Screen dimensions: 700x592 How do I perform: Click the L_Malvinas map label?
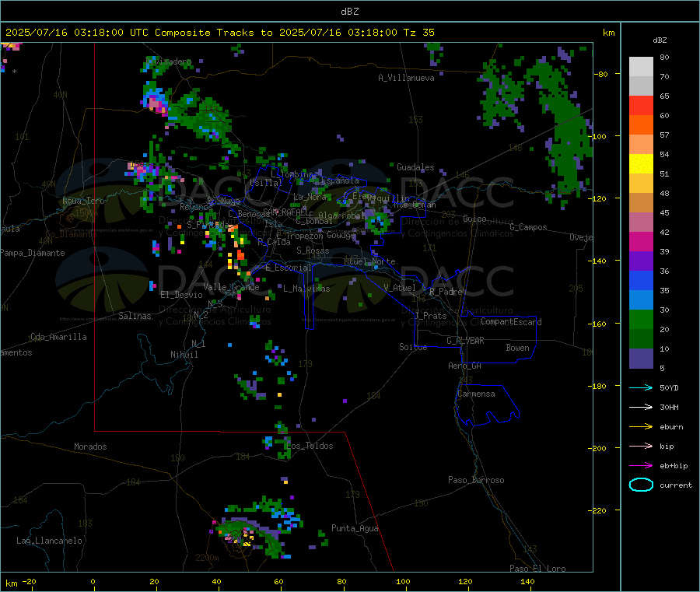(306, 289)
